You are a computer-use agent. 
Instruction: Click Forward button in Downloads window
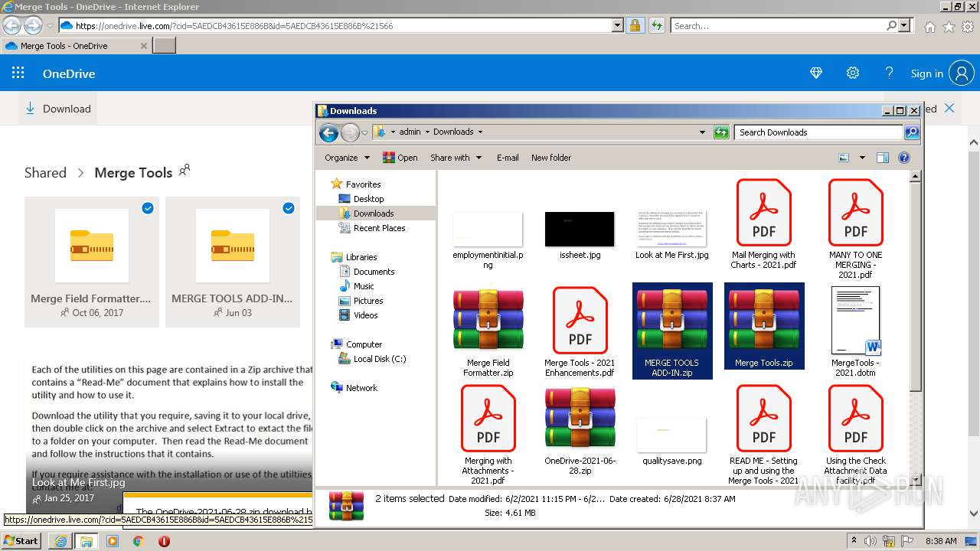tap(350, 132)
